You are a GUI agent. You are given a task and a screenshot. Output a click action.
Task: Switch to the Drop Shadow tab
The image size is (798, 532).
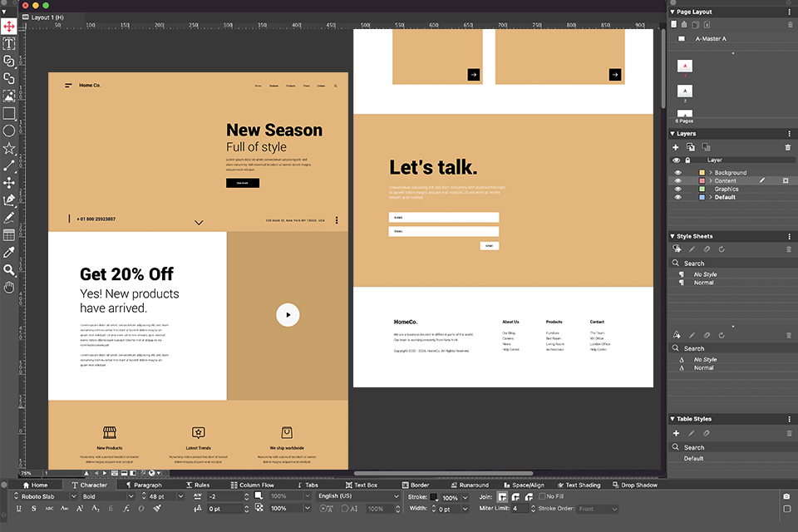tap(634, 485)
